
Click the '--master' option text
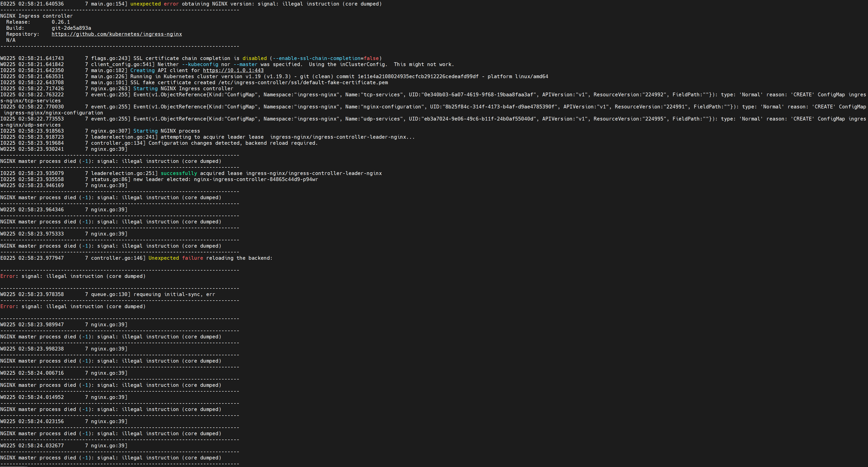(245, 64)
